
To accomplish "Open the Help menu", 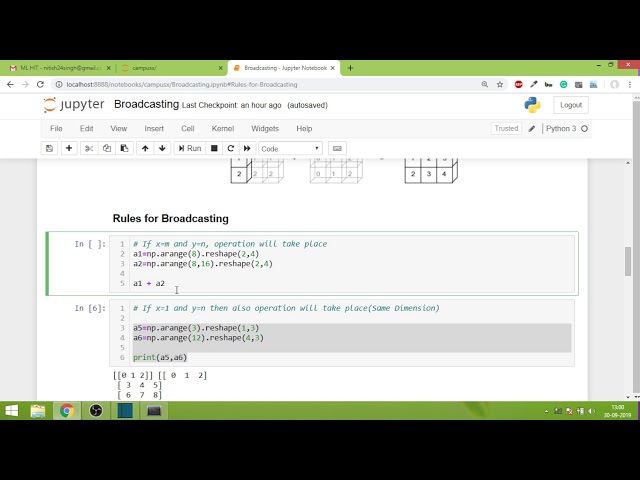I will click(304, 129).
